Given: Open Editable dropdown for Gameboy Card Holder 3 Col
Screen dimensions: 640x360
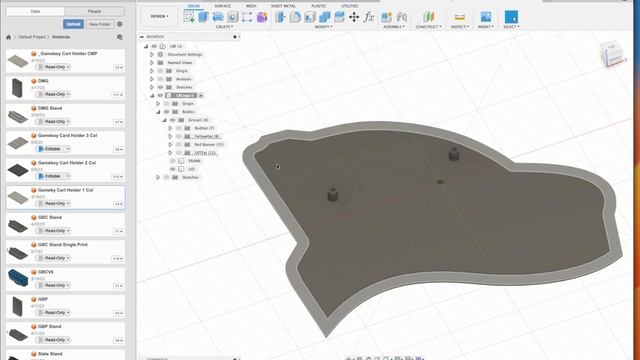Looking at the screenshot, I should pyautogui.click(x=68, y=149).
